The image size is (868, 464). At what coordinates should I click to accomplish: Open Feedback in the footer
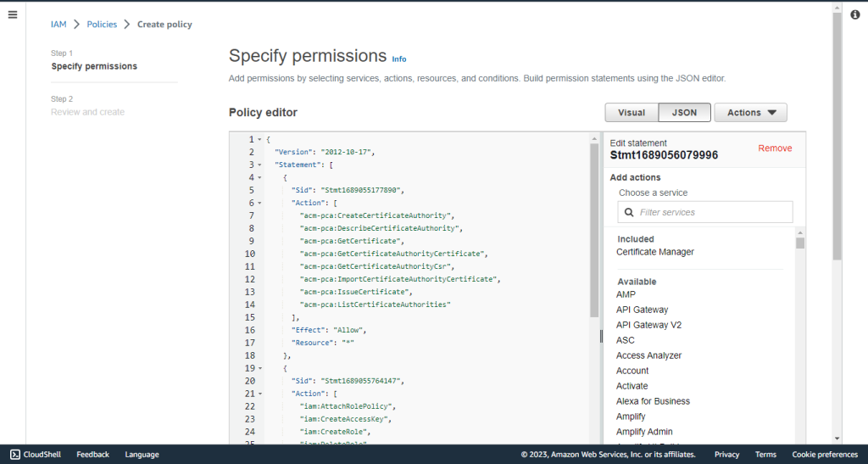pyautogui.click(x=93, y=455)
